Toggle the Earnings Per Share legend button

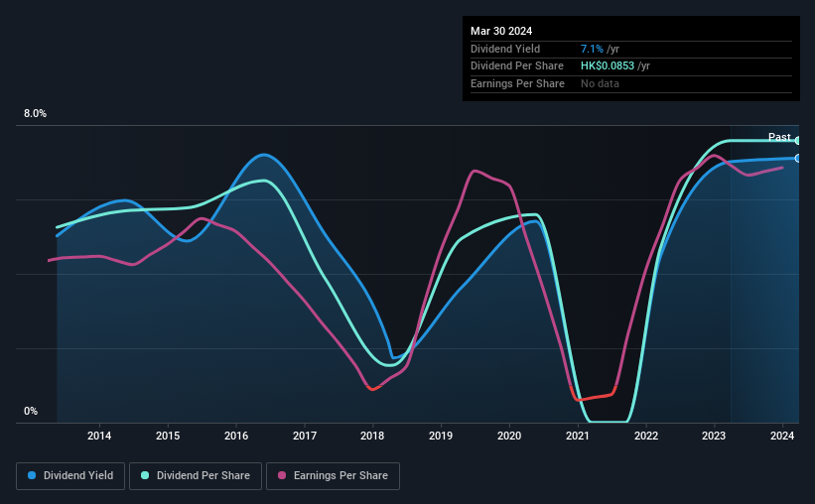[333, 476]
